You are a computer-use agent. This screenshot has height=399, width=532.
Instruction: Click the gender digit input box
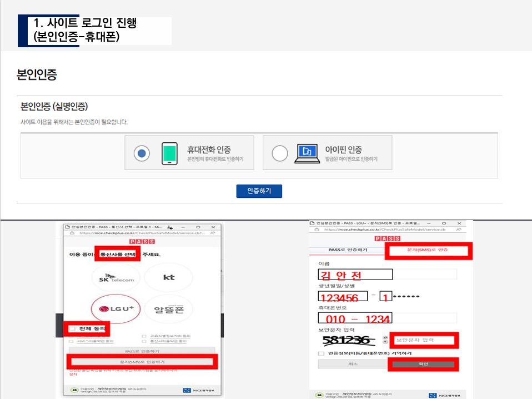386,296
